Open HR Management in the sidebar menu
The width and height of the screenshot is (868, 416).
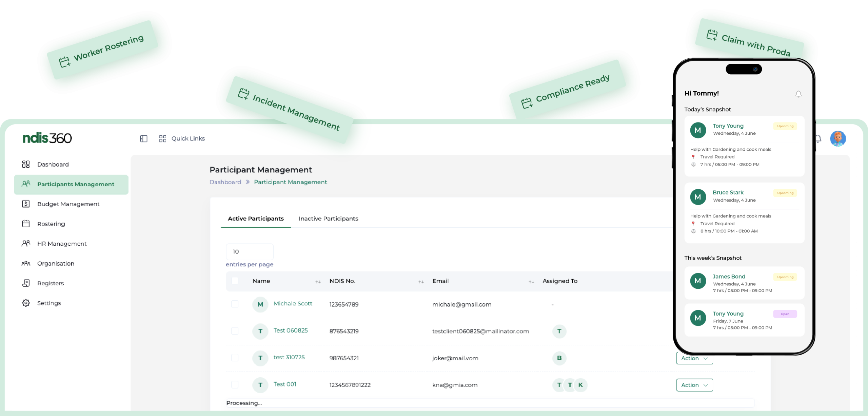pos(62,244)
